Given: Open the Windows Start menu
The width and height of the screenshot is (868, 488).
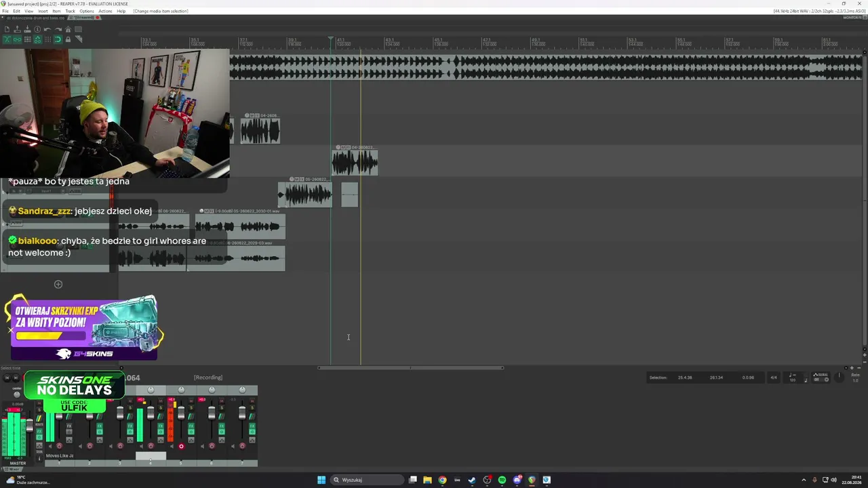Looking at the screenshot, I should point(321,480).
